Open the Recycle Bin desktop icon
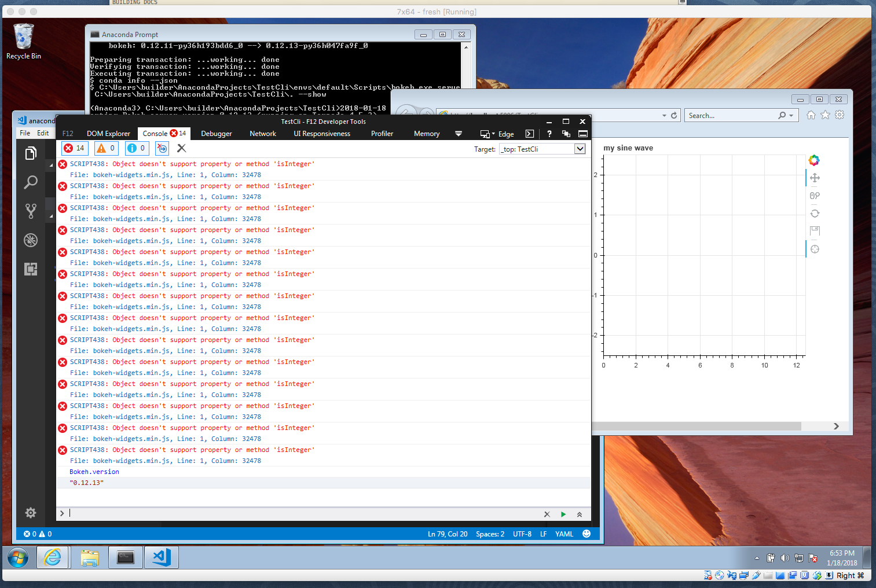 point(24,42)
